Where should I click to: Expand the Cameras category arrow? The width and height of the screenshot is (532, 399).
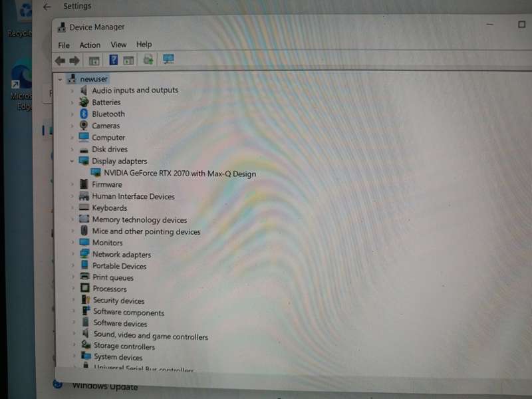72,126
